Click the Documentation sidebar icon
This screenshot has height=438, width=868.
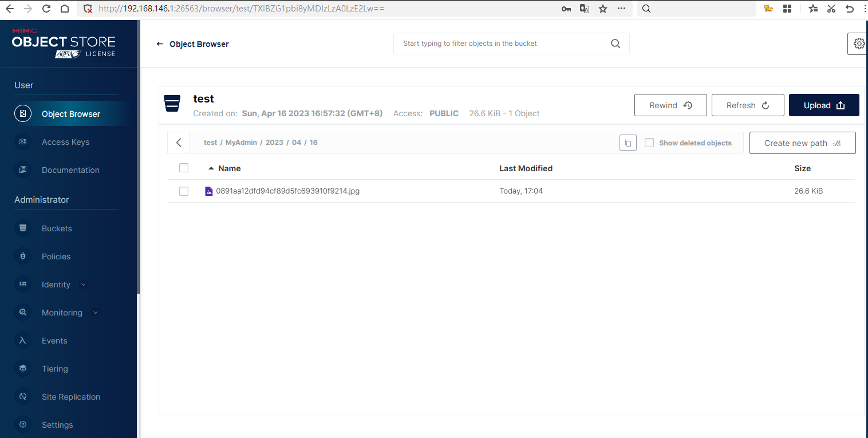click(x=23, y=169)
